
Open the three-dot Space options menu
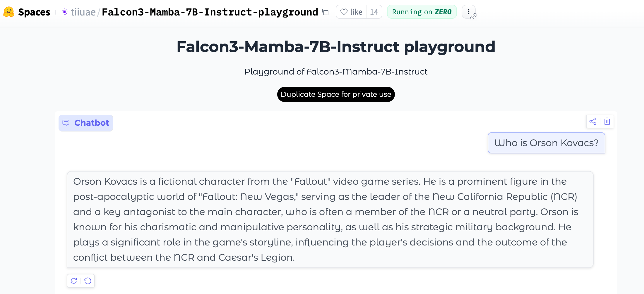click(x=468, y=12)
